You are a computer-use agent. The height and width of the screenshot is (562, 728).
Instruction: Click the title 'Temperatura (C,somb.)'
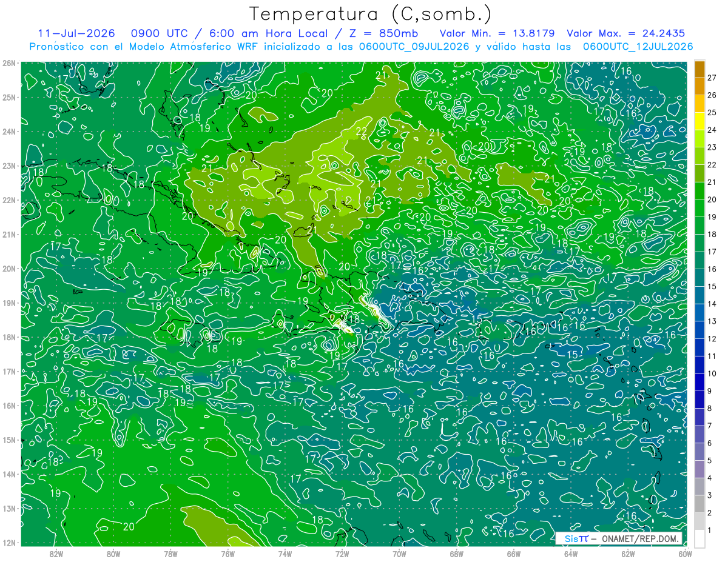(x=371, y=14)
